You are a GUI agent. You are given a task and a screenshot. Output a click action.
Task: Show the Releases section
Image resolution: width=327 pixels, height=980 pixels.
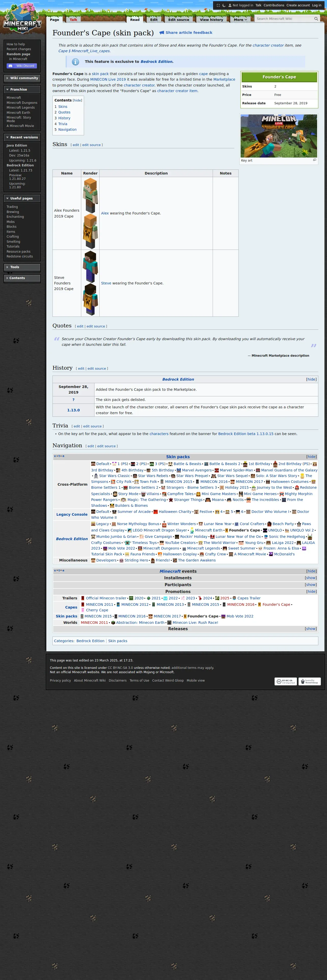(311, 629)
